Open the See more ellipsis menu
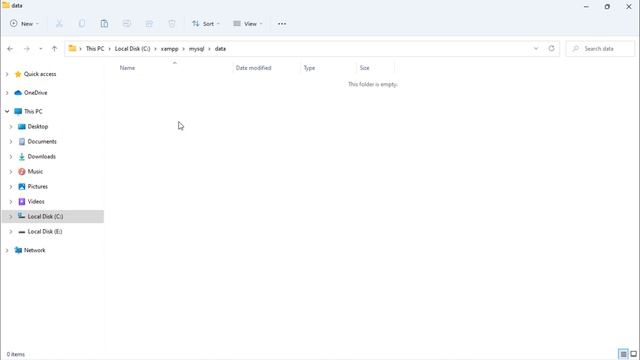 point(282,24)
